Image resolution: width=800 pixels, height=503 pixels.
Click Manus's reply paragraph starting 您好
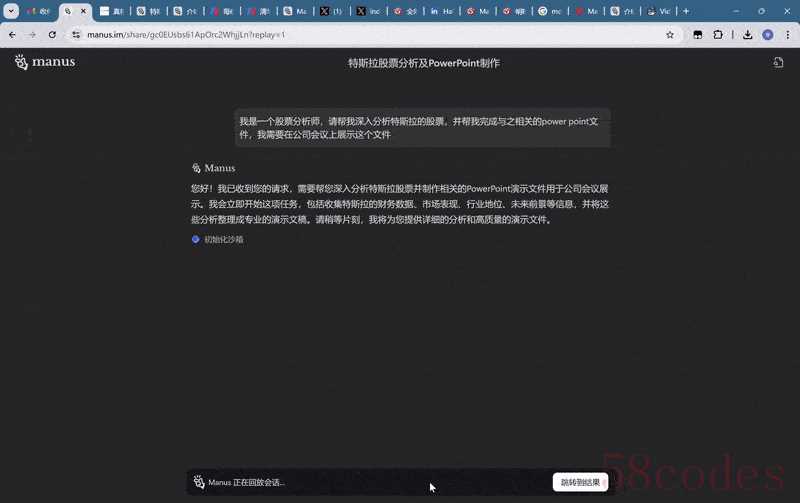(399, 204)
